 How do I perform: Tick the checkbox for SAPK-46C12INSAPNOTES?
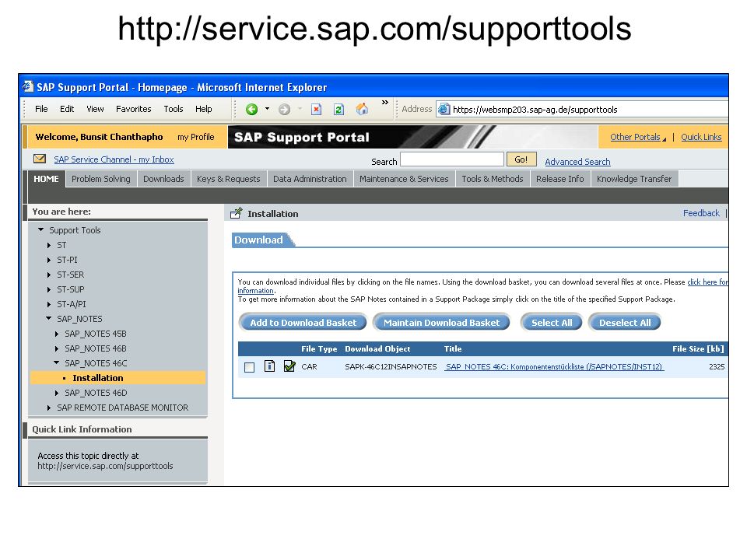click(249, 367)
